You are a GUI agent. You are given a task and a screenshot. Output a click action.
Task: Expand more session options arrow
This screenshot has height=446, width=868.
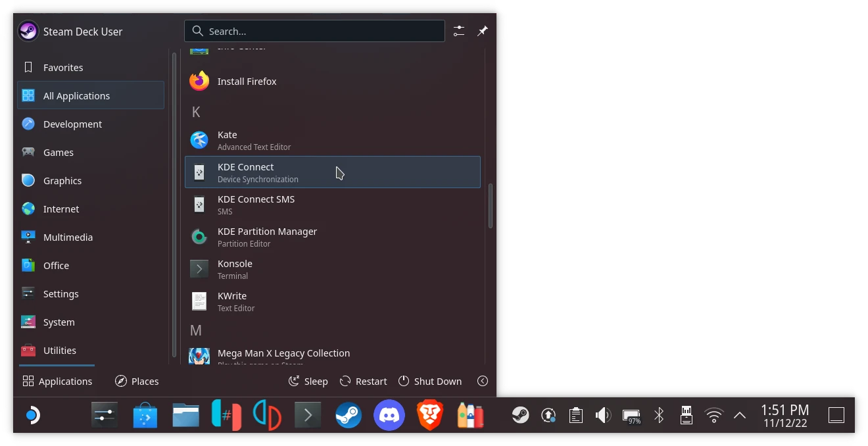(x=483, y=381)
